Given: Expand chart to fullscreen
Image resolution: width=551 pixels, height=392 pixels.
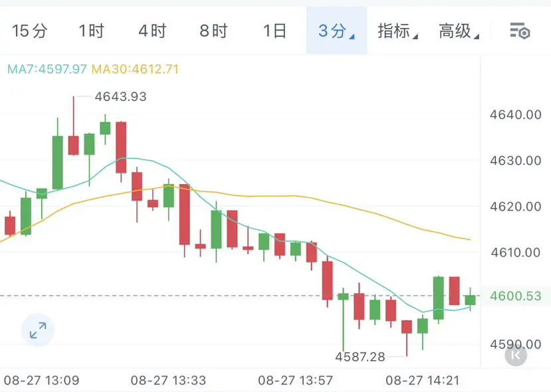Looking at the screenshot, I should [x=38, y=330].
